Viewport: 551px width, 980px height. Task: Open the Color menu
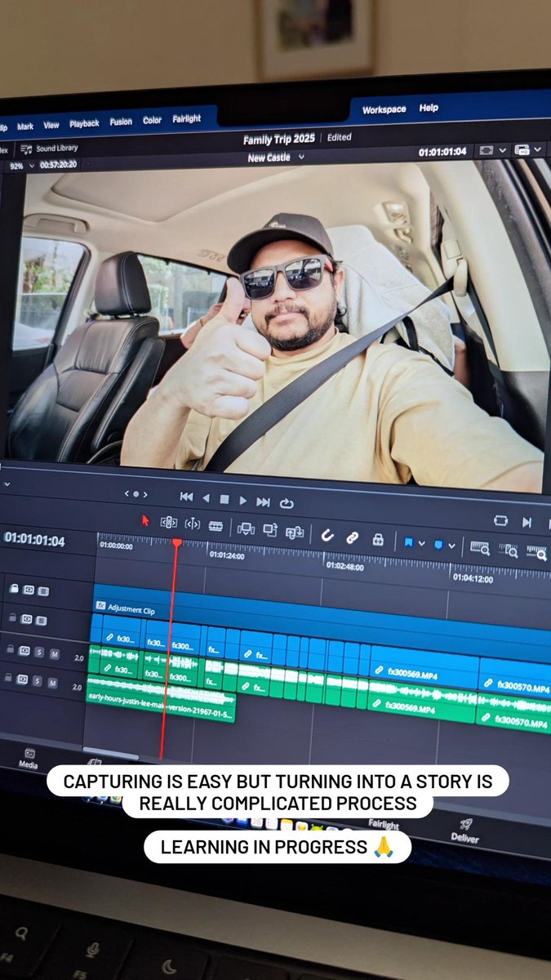click(x=153, y=120)
